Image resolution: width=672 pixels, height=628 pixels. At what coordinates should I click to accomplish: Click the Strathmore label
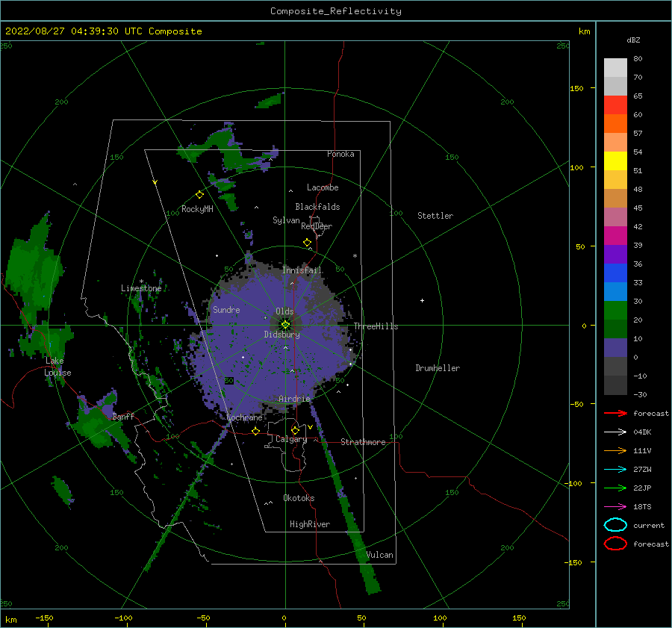pyautogui.click(x=363, y=442)
